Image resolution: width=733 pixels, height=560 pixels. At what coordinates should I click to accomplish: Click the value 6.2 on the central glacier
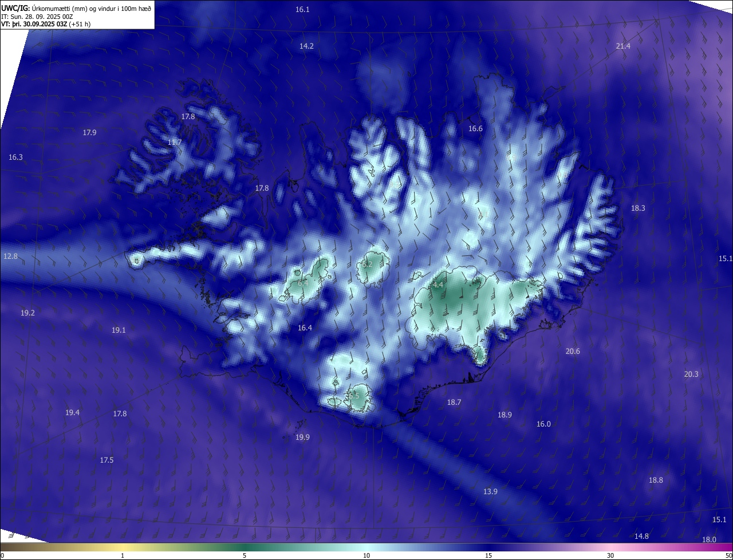click(x=368, y=265)
